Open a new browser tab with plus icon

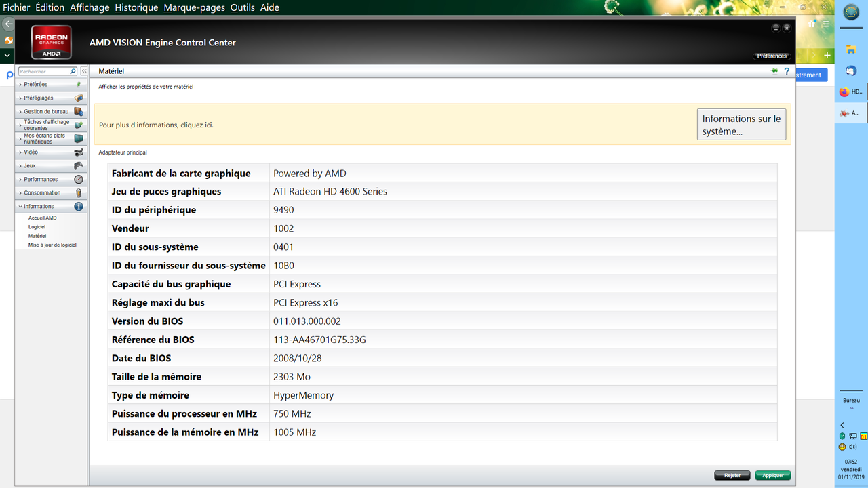click(x=827, y=55)
